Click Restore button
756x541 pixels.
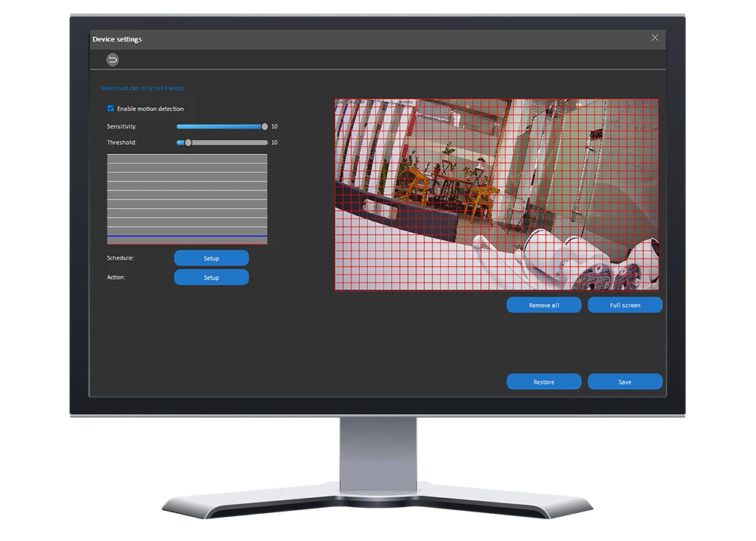coord(544,382)
